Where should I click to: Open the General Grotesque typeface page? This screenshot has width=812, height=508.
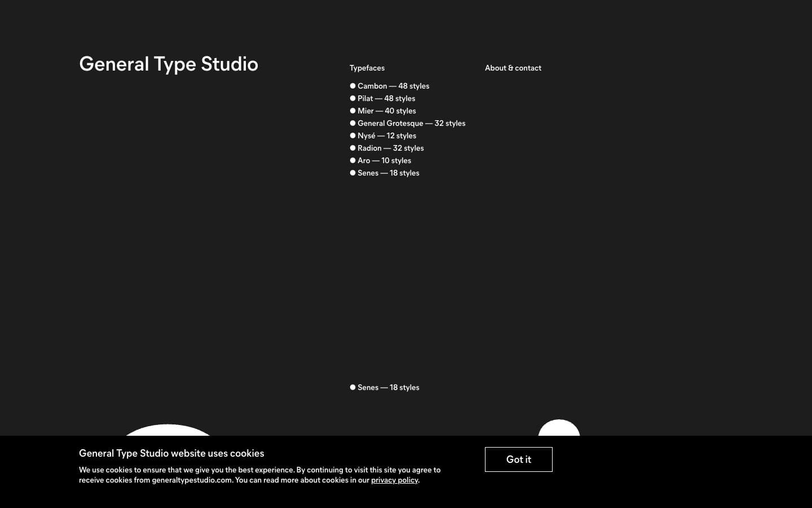[x=412, y=123]
